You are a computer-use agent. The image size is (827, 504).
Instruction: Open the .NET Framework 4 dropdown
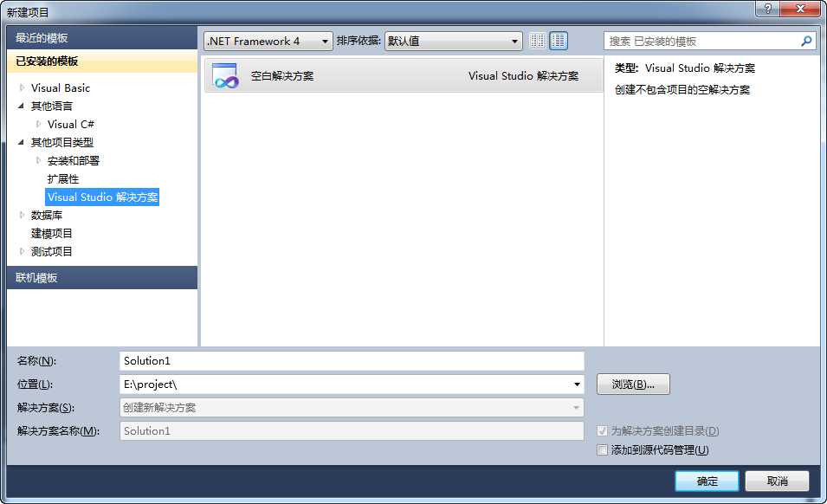tap(268, 41)
